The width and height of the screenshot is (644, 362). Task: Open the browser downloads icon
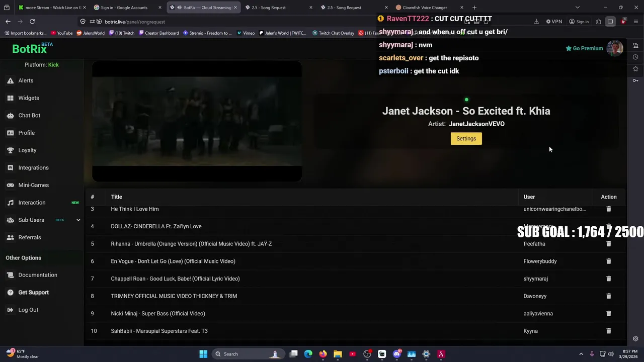[536, 22]
